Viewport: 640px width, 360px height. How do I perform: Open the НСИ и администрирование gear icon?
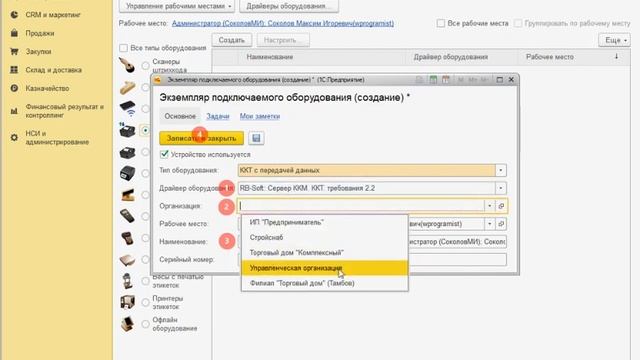click(14, 138)
